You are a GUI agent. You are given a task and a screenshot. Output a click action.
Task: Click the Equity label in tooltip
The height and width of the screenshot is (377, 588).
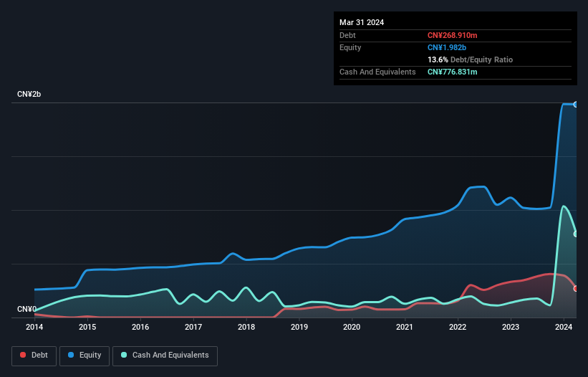point(350,47)
